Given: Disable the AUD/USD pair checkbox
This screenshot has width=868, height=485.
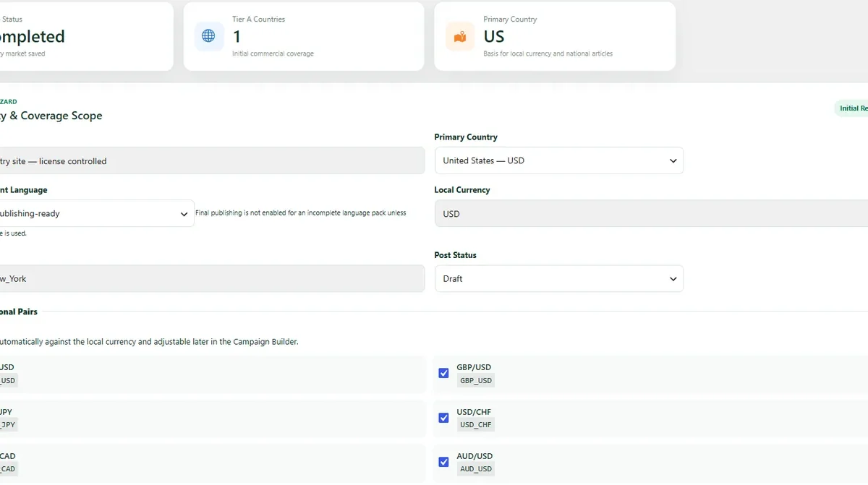Looking at the screenshot, I should tap(443, 462).
